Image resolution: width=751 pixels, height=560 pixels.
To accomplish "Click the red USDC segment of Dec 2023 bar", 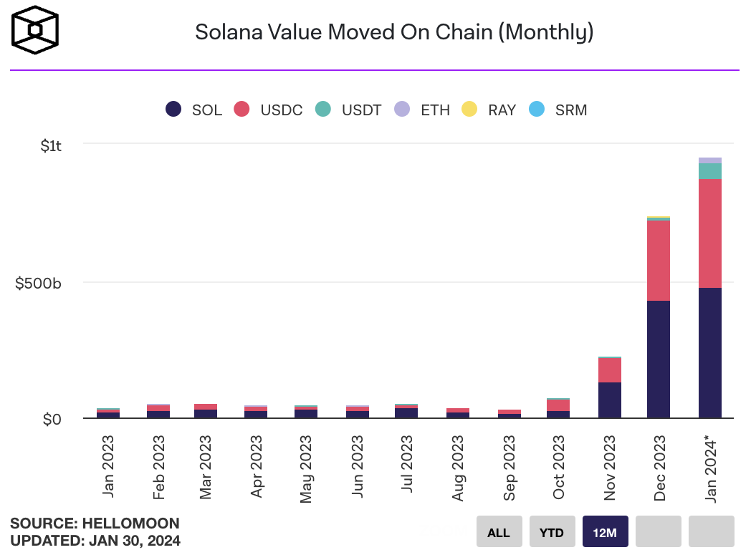I will [x=658, y=260].
